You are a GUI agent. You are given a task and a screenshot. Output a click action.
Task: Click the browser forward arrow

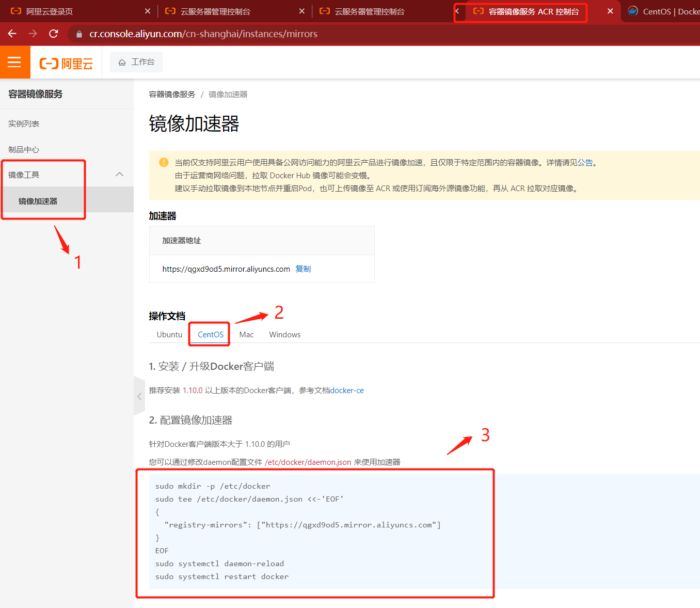33,34
